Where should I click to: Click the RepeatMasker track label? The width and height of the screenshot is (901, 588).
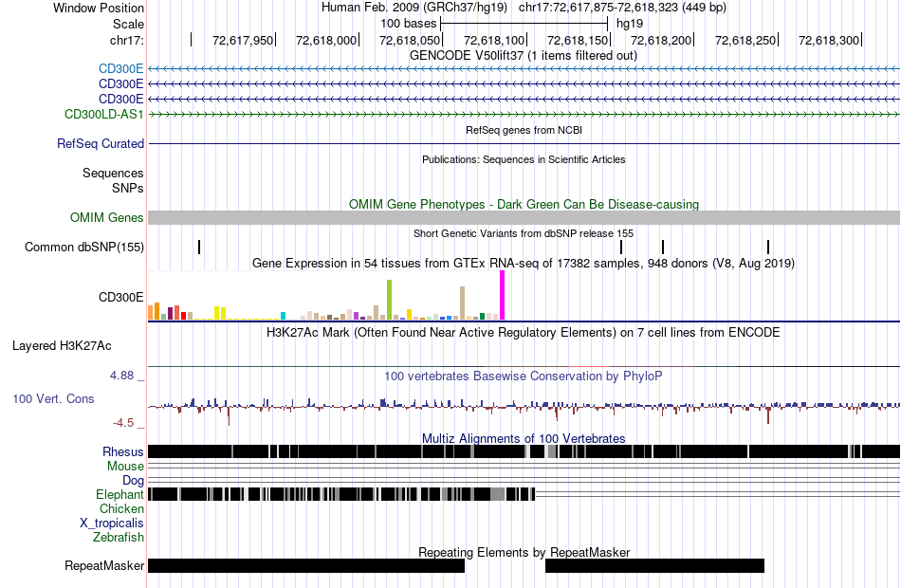click(x=104, y=565)
